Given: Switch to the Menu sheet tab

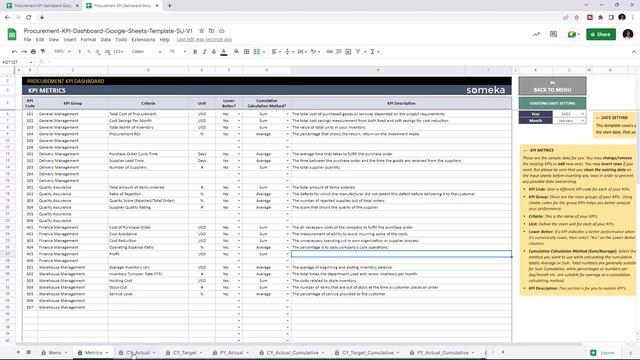Looking at the screenshot, I should pos(55,353).
